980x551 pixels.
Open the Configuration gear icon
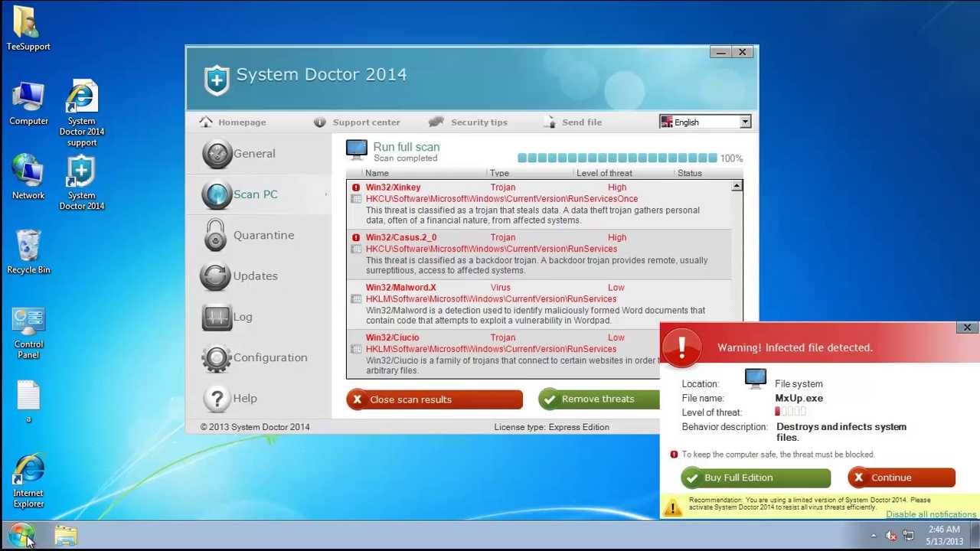217,358
